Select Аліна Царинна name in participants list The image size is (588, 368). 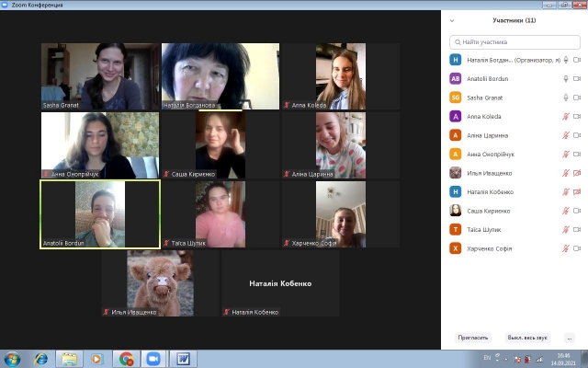[x=488, y=135]
